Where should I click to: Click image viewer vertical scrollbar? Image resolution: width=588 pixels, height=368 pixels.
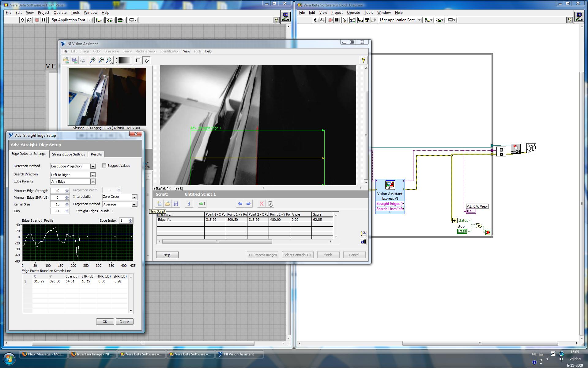[366, 135]
